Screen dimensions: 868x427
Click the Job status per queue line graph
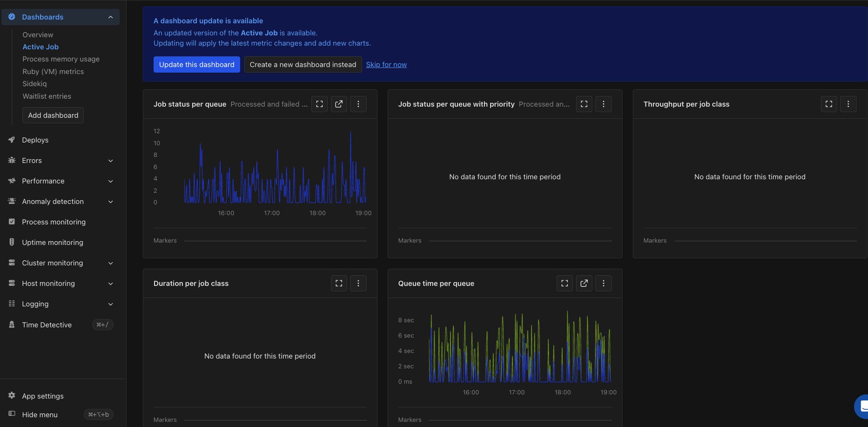click(275, 168)
